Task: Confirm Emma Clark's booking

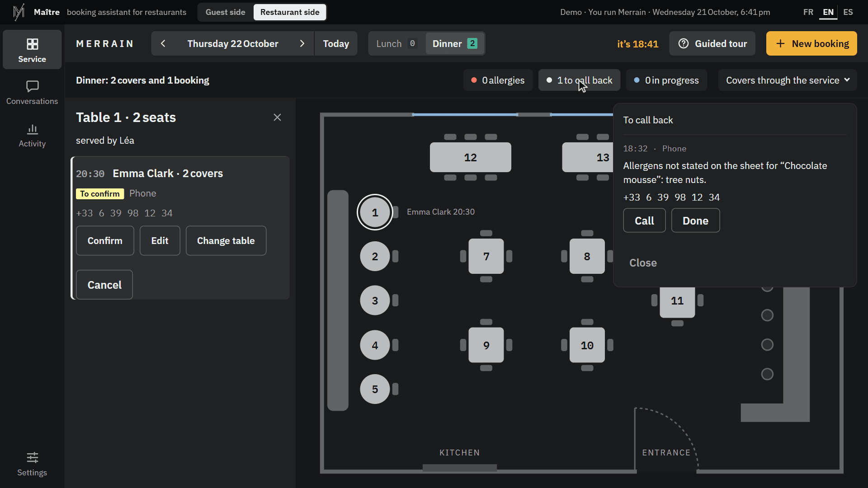Action: point(105,241)
